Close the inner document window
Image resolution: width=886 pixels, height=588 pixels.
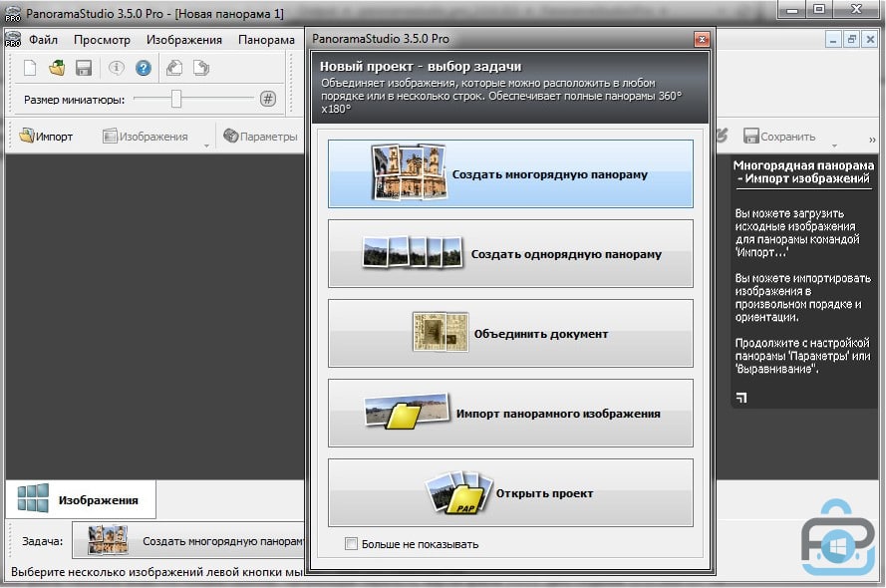click(870, 40)
